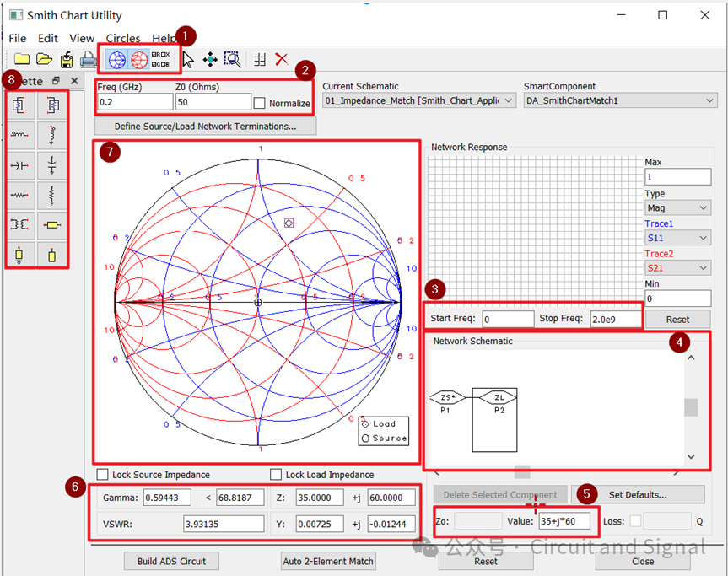Open the Circles menu
Screen dimensions: 728x576
pyautogui.click(x=123, y=38)
